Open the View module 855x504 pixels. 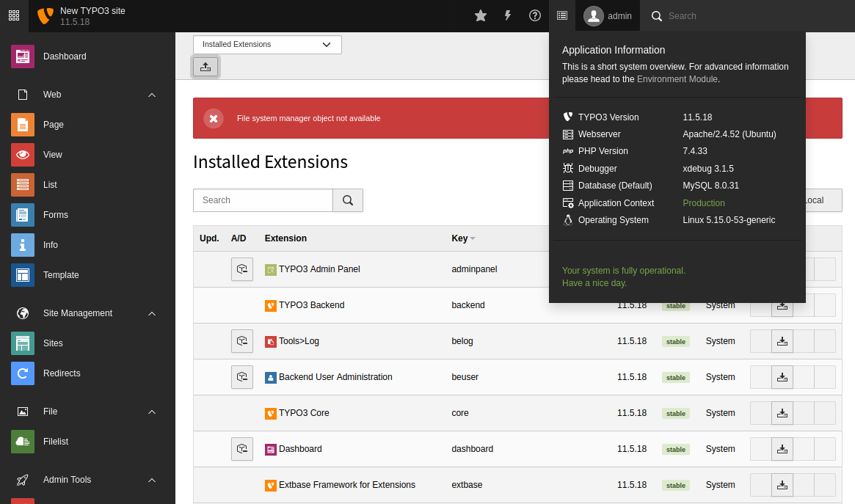(87, 155)
